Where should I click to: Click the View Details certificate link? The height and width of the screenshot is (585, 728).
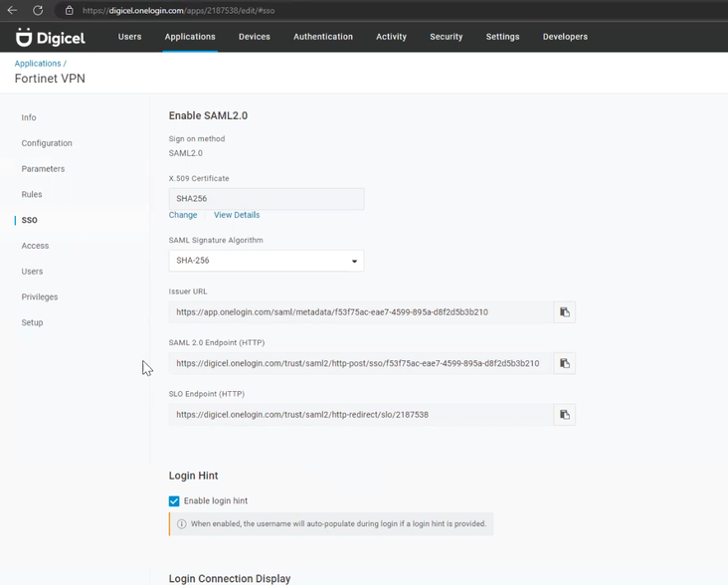(x=237, y=215)
